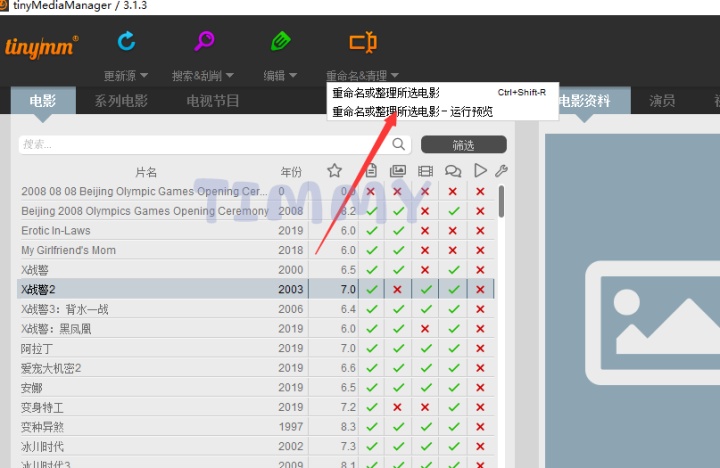Viewport: 720px width, 468px height.
Task: Click the red X images status of X战警2
Action: 398,289
